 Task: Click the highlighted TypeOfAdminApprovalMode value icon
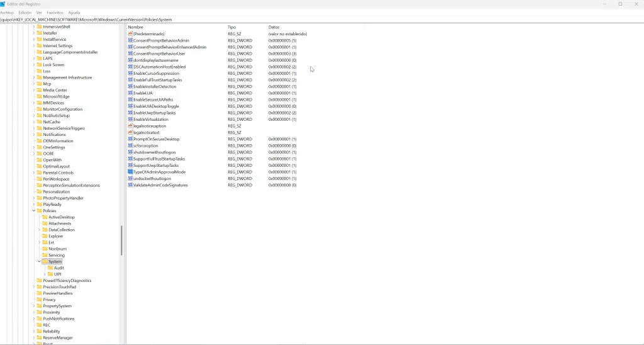[130, 172]
